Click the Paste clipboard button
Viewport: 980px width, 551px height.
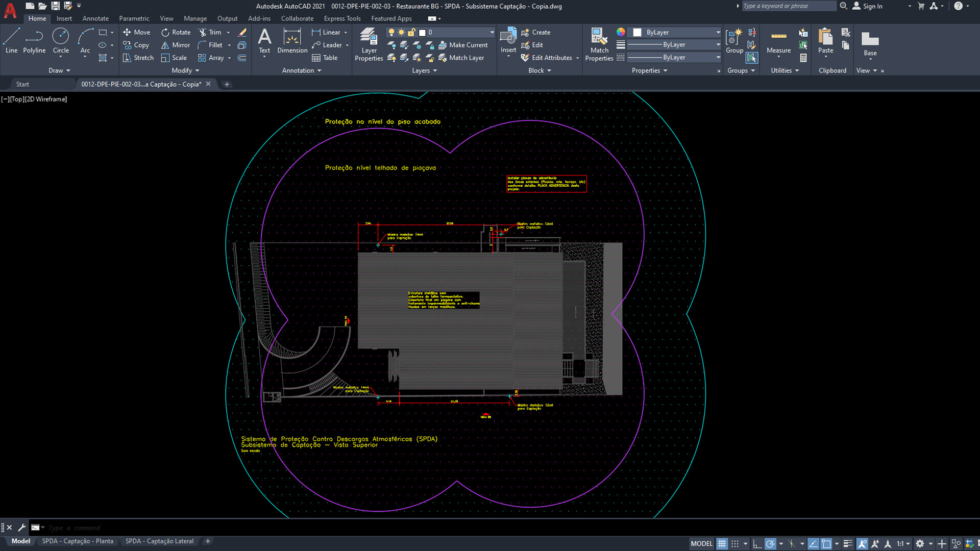point(825,41)
